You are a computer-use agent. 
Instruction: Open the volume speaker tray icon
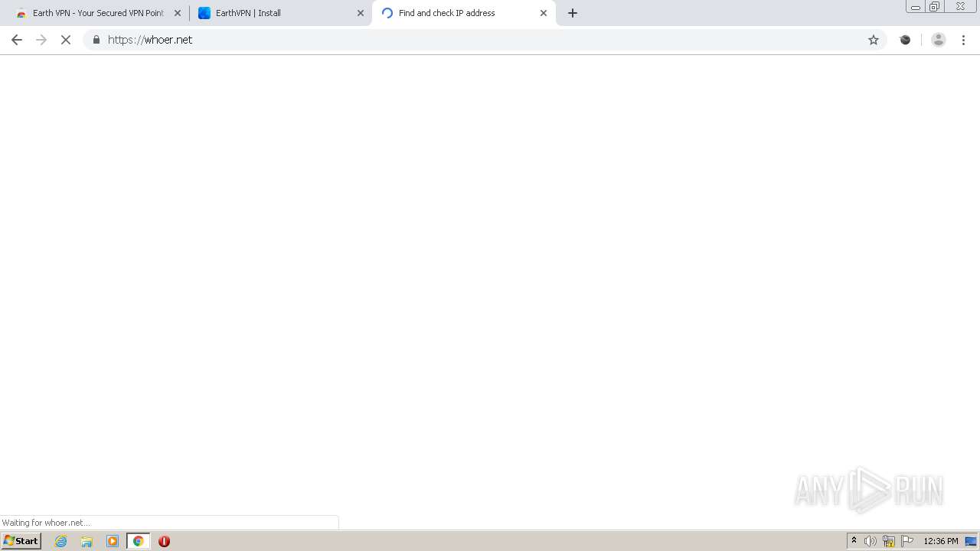(x=871, y=541)
